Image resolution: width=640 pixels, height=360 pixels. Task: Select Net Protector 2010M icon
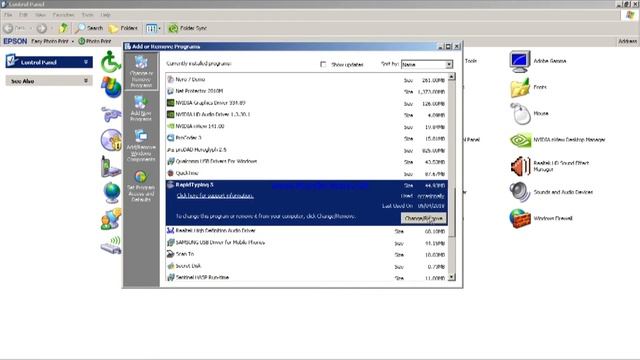tap(171, 91)
